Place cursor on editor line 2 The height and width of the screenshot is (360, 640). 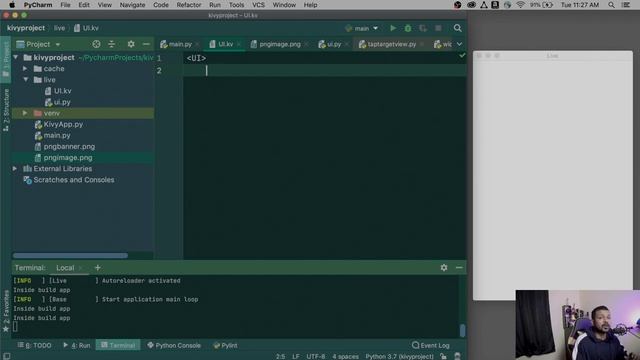point(324,71)
